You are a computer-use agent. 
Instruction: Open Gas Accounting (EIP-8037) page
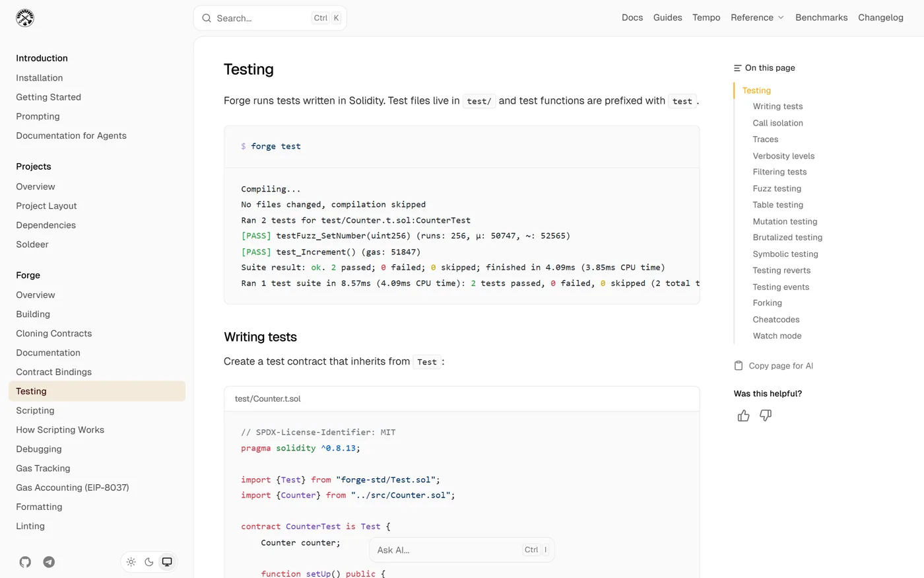point(73,488)
